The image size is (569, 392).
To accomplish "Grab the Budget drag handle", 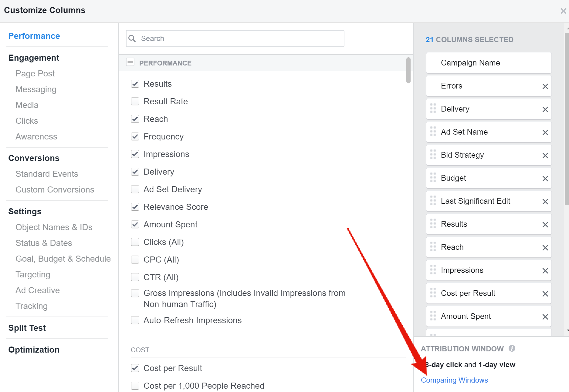I will point(433,177).
